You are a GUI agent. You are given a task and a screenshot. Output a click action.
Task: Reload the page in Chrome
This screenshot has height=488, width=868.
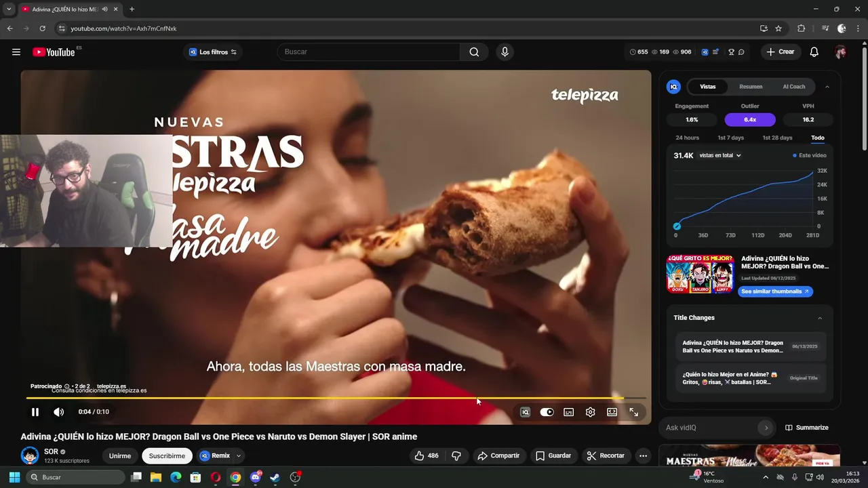[x=42, y=28]
